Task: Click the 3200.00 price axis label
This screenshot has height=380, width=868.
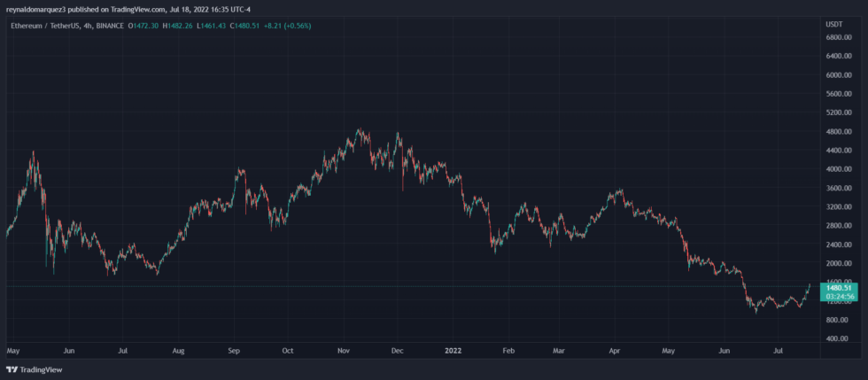Action: pos(838,206)
